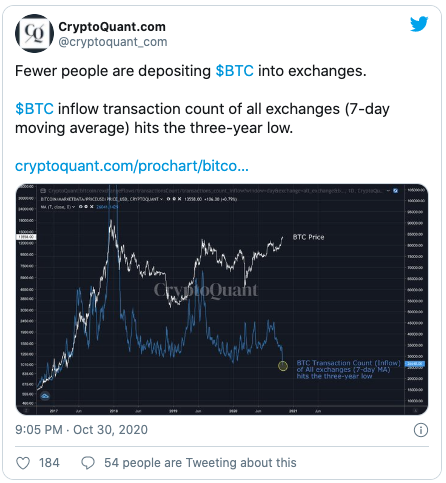Click the CryptoQuant.com display name
The image size is (446, 483).
click(112, 27)
